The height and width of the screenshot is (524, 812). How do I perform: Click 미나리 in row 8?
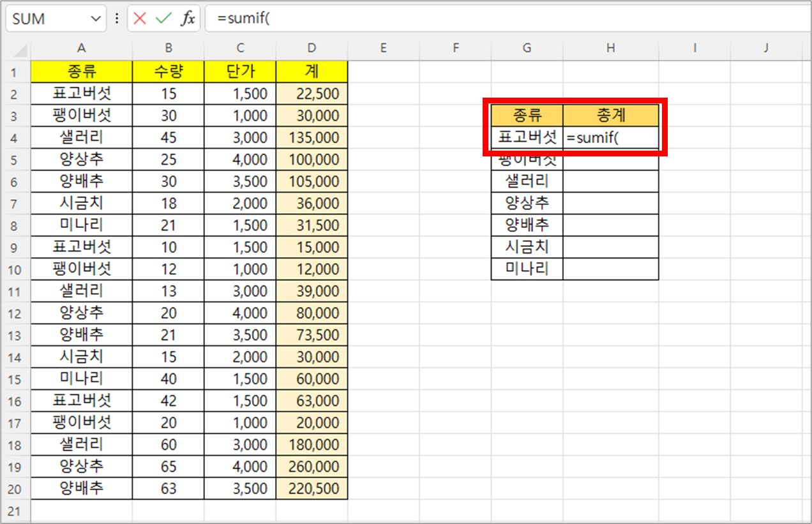click(x=82, y=225)
